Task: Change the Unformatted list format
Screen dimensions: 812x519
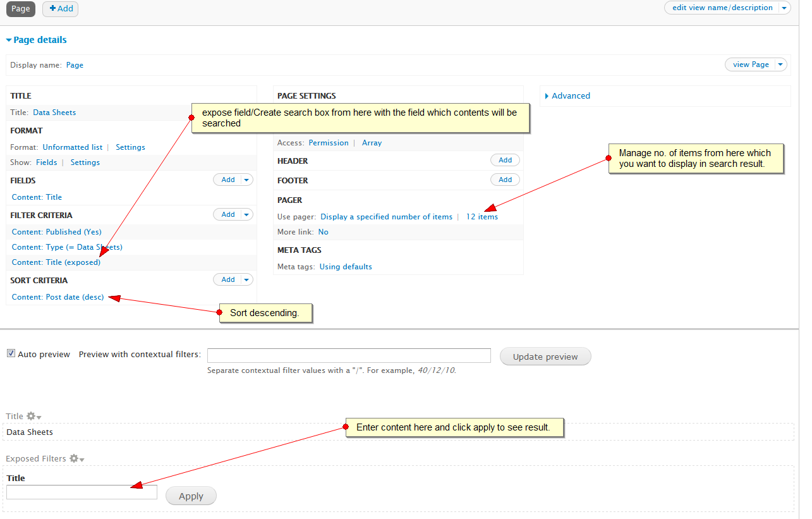Action: point(72,147)
